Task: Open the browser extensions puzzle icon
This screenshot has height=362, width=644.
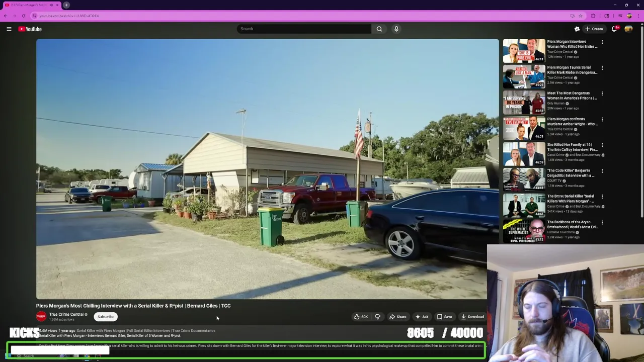Action: point(593,16)
